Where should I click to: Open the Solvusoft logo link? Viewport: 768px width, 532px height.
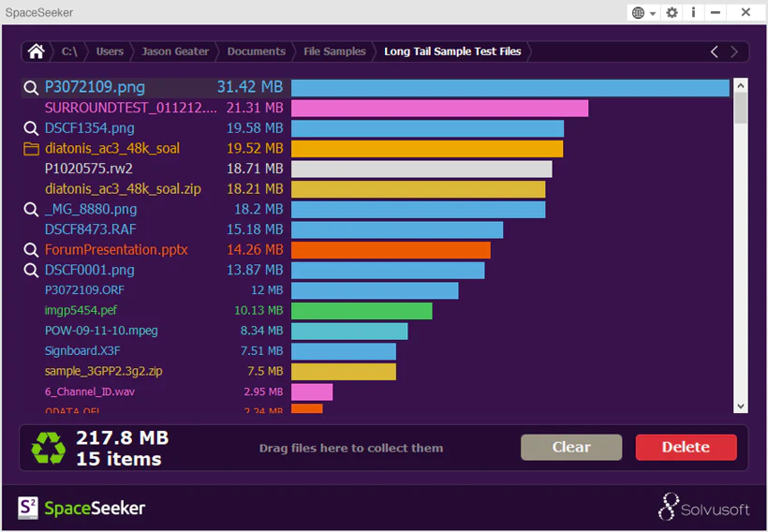703,507
